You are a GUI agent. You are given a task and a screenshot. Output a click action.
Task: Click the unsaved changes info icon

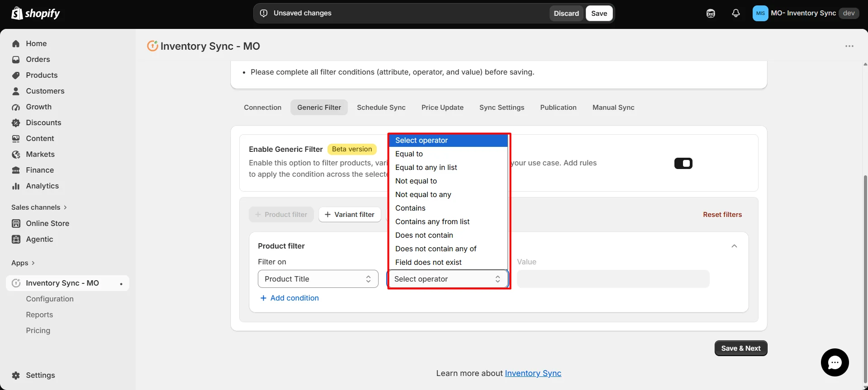pyautogui.click(x=264, y=13)
